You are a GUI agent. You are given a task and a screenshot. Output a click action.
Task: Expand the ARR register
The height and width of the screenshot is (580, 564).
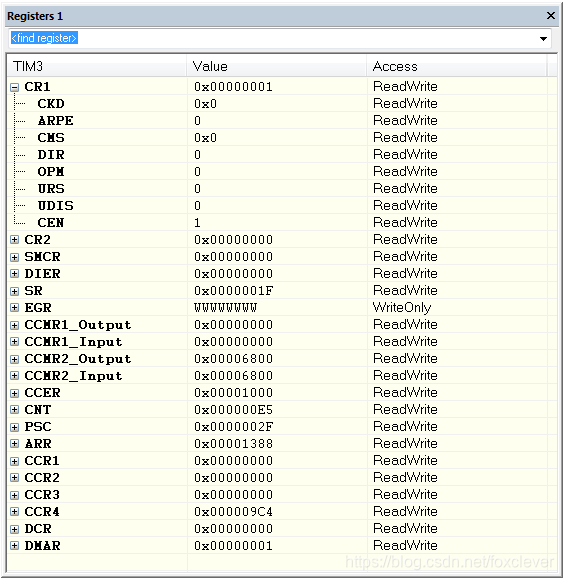point(14,444)
